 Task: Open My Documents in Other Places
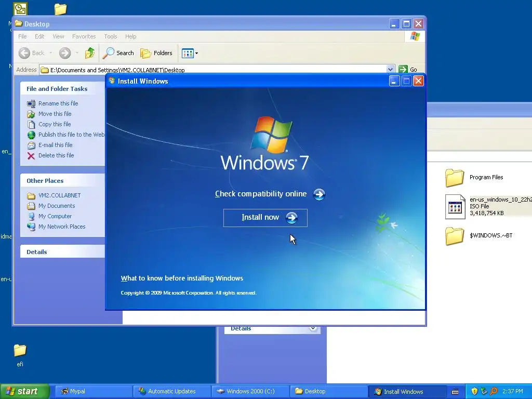(x=57, y=206)
